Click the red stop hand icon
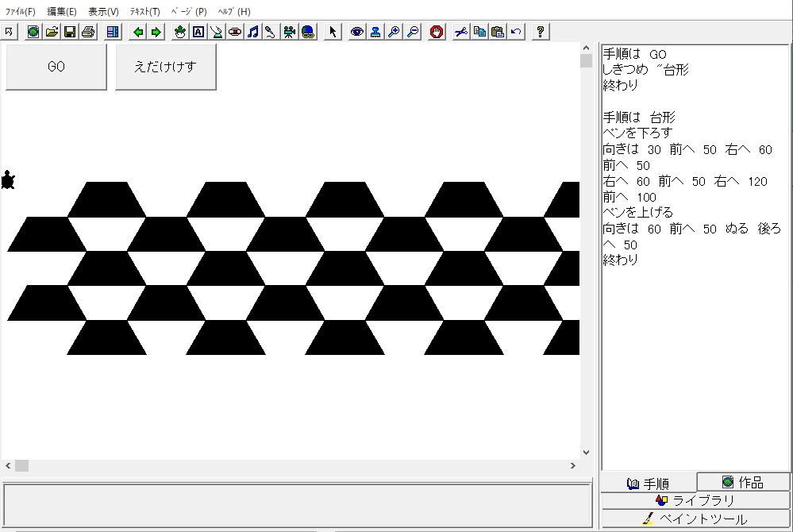This screenshot has height=532, width=793. coord(437,32)
